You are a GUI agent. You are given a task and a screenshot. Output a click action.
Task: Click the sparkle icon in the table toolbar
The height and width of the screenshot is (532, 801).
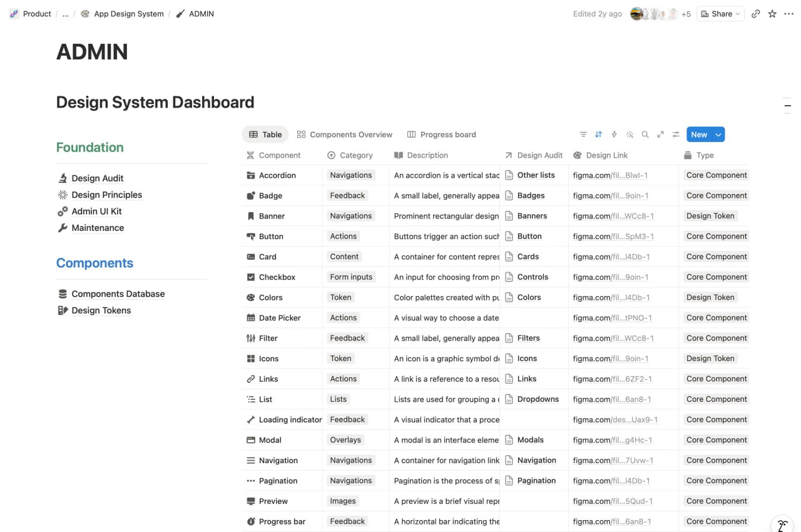click(630, 135)
